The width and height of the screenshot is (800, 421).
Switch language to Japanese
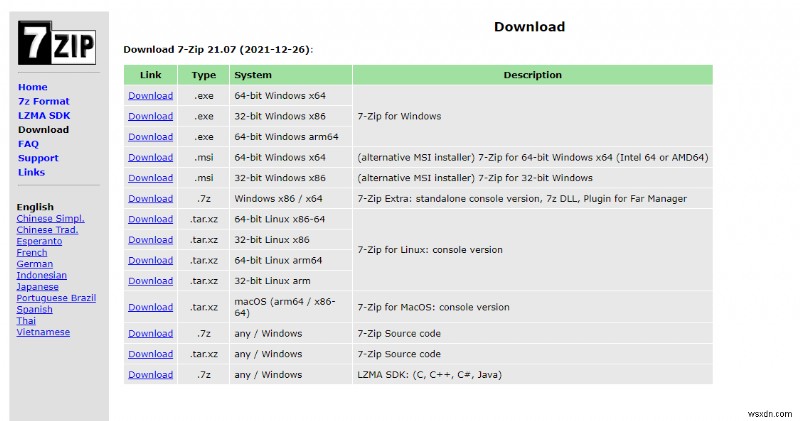37,287
